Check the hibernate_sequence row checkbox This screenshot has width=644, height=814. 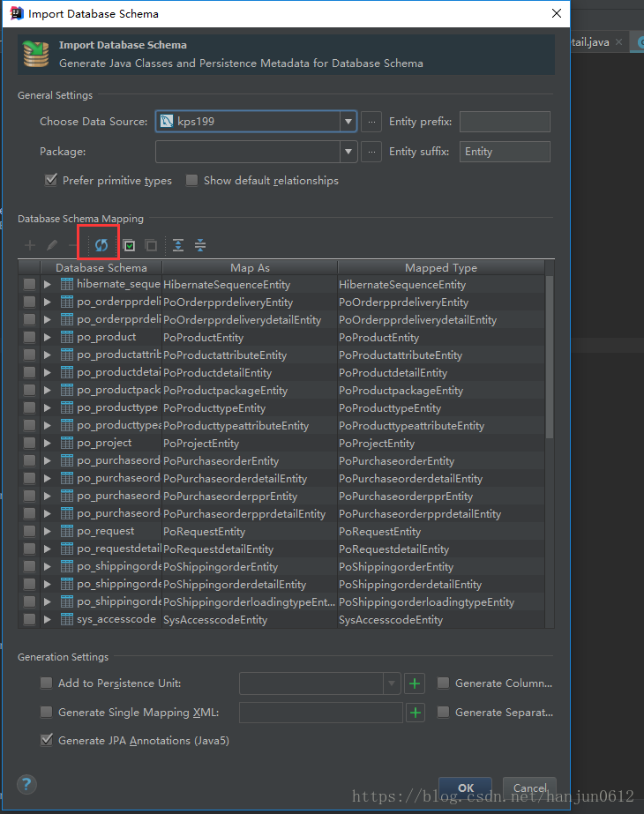30,284
